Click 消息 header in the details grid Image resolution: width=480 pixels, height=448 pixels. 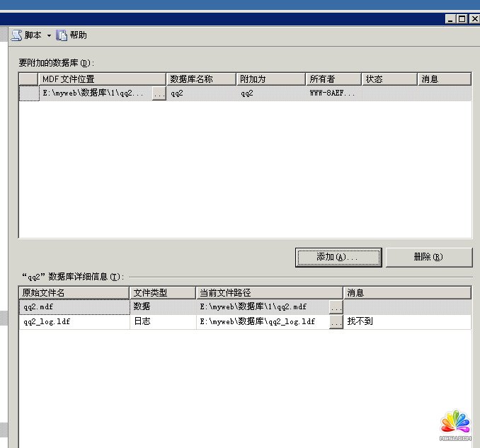click(x=407, y=293)
